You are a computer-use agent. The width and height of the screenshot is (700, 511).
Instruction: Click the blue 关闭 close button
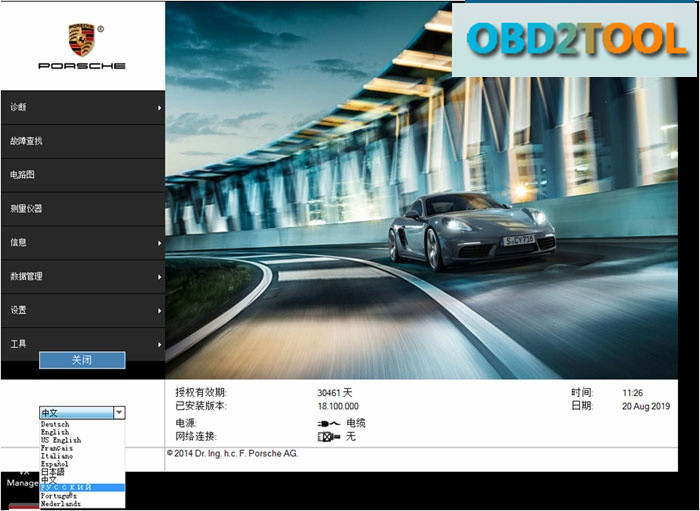click(82, 360)
